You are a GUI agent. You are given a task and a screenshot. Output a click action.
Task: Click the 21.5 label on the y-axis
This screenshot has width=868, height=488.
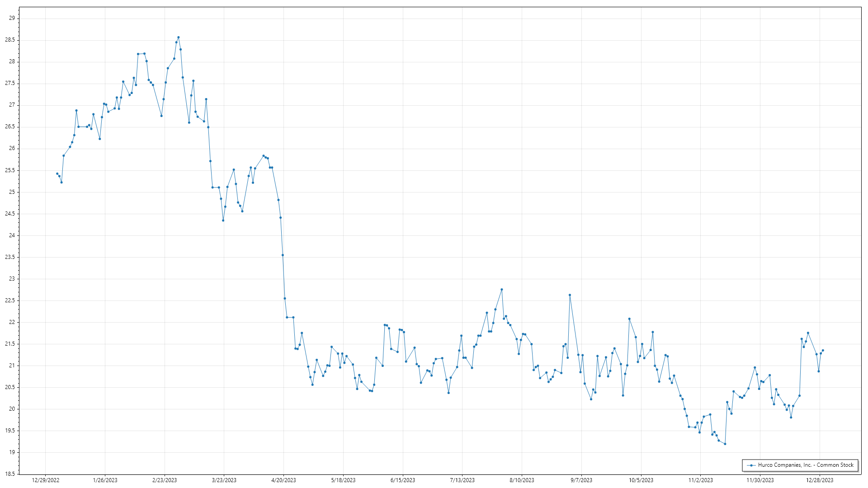(10, 344)
